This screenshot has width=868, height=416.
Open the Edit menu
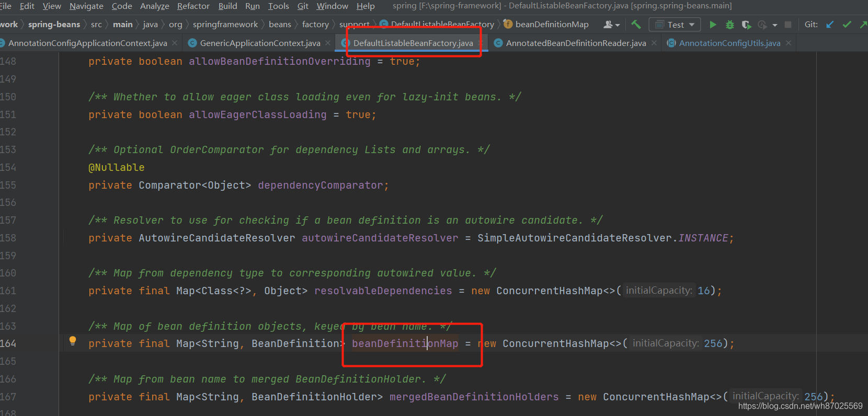(27, 6)
